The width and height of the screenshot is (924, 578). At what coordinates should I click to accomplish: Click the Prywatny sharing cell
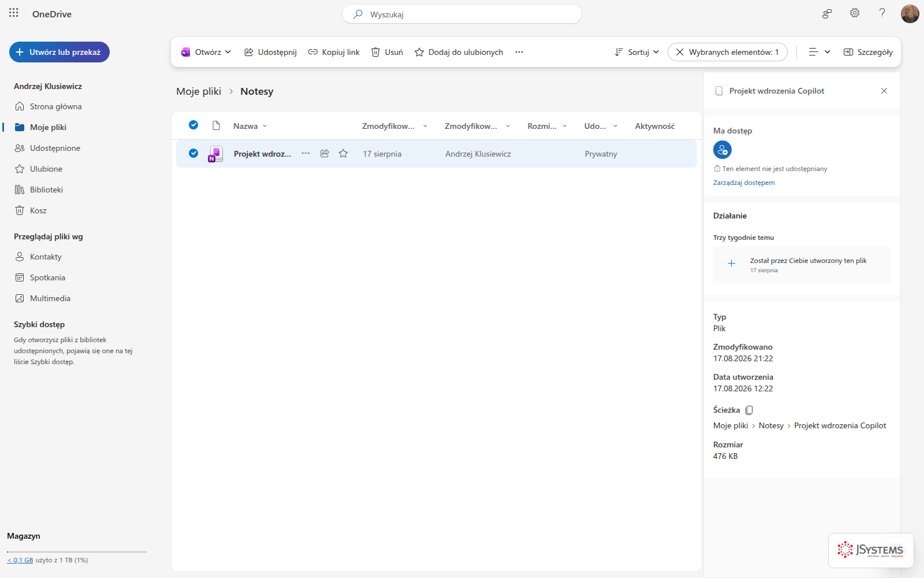pyautogui.click(x=601, y=154)
